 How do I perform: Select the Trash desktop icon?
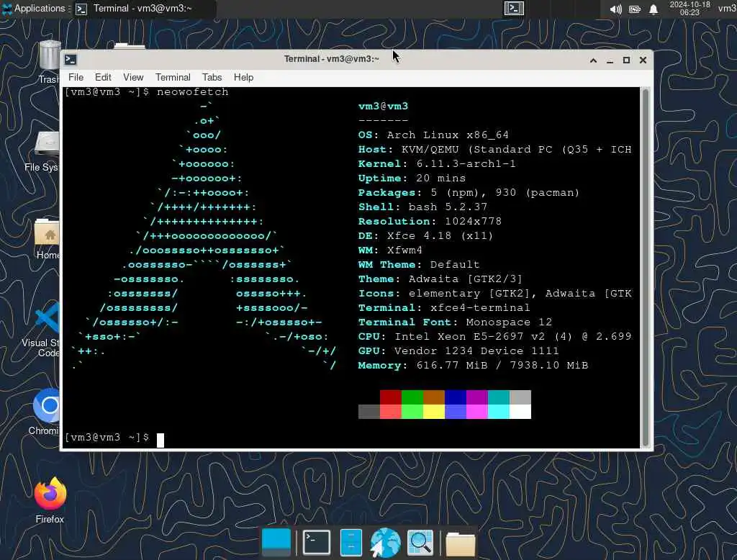point(50,63)
